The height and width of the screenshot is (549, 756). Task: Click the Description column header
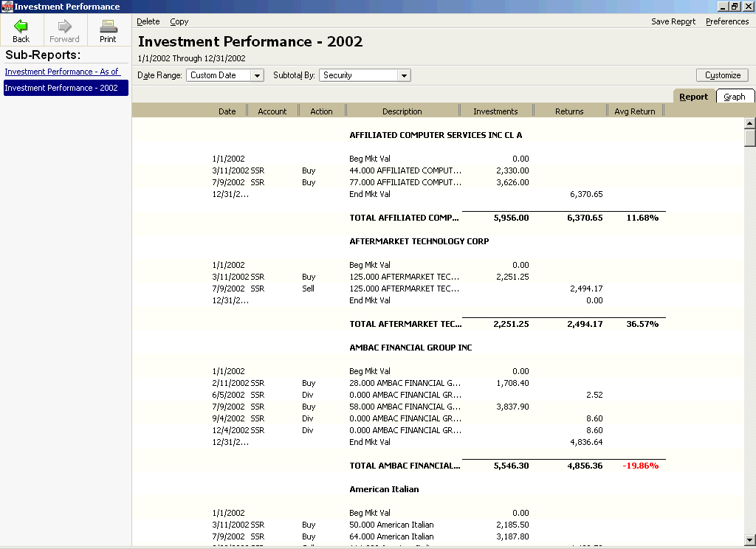coord(402,110)
